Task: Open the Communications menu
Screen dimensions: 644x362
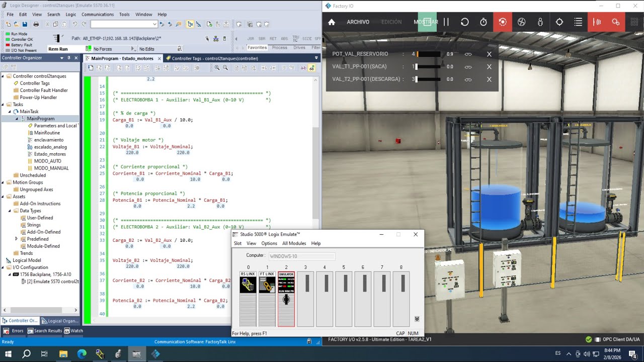Action: (x=98, y=15)
